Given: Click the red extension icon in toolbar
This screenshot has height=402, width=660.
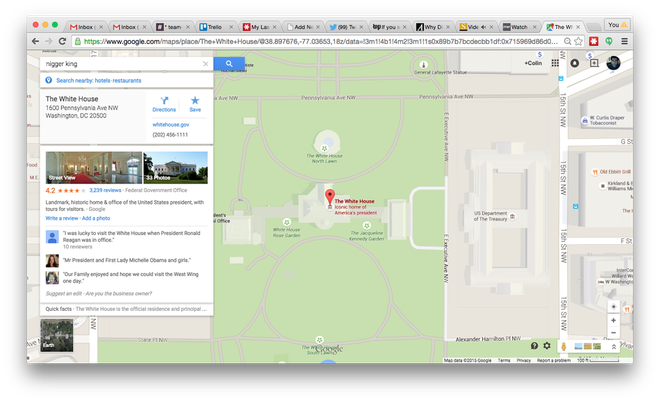Looking at the screenshot, I should [593, 41].
